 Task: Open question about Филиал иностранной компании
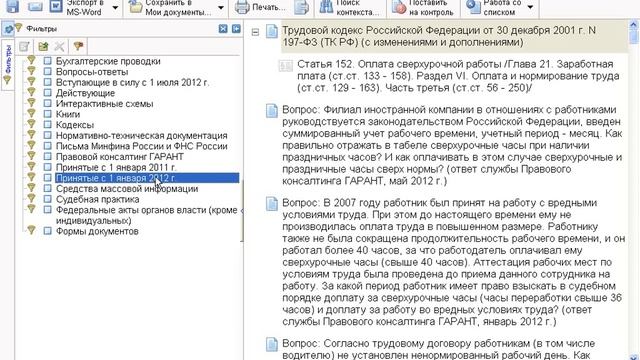coord(453,145)
